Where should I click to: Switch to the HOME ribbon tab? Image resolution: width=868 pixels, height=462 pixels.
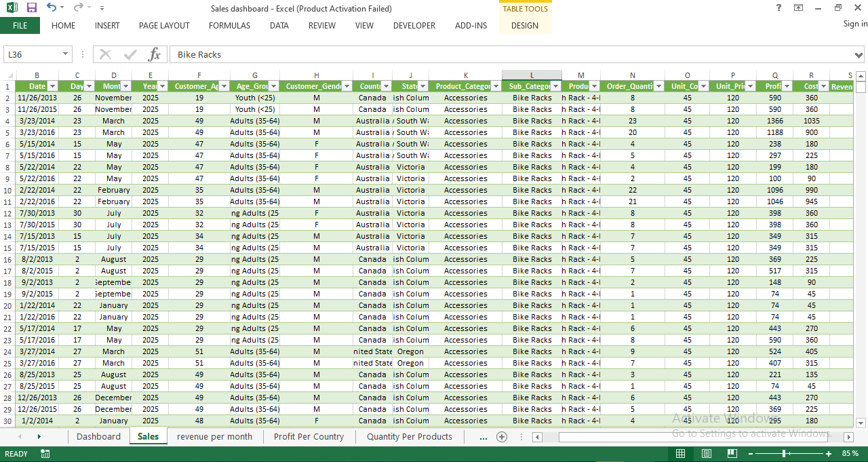coord(64,26)
